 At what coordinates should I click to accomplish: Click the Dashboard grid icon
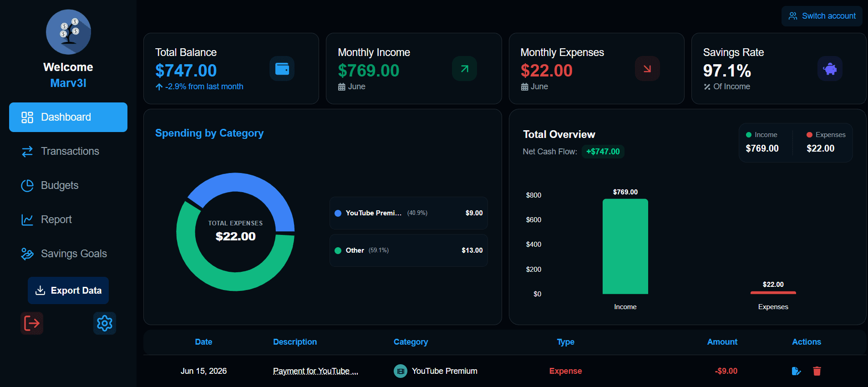click(27, 117)
